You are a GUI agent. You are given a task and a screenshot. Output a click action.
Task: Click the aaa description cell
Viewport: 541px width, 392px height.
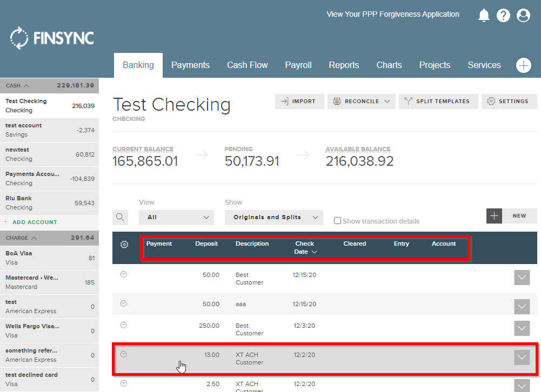tap(241, 304)
